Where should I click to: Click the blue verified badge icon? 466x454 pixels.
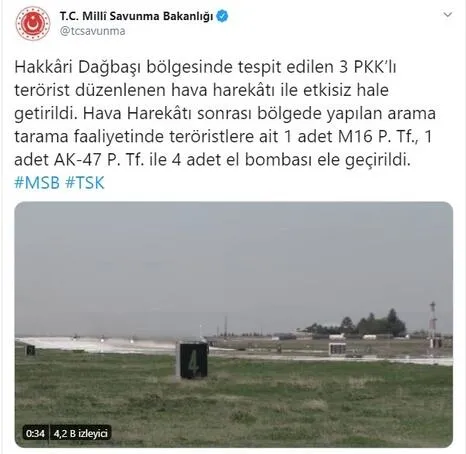(222, 16)
